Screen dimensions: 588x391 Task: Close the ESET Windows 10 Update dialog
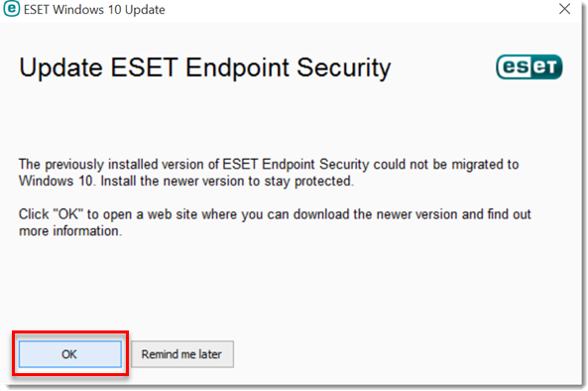click(564, 9)
